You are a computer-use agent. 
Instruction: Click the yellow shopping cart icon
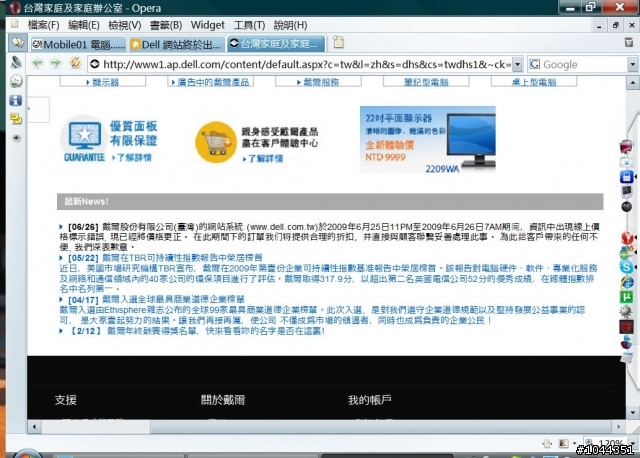click(216, 142)
